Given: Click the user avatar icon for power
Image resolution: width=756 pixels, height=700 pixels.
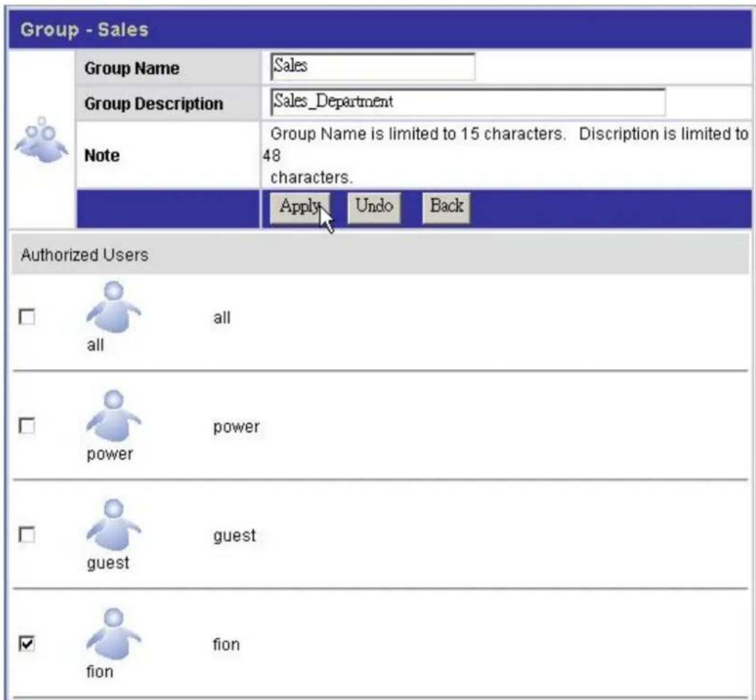Looking at the screenshot, I should point(114,416).
